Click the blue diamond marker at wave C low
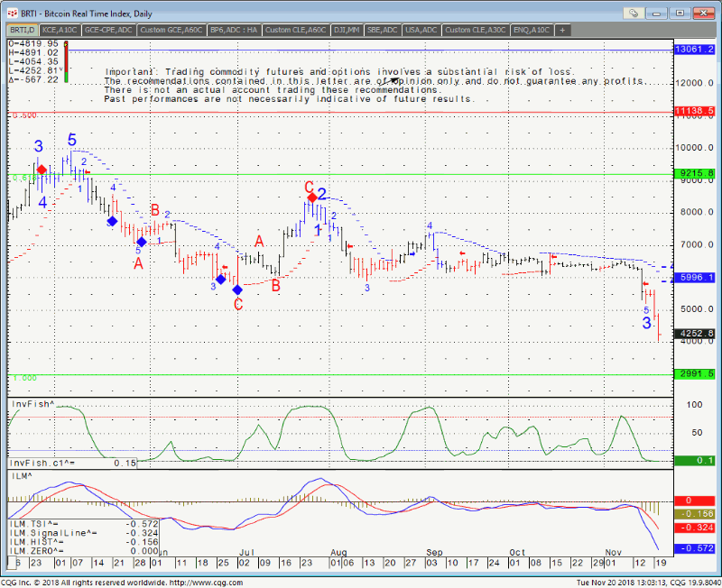722x588 pixels. (x=237, y=289)
